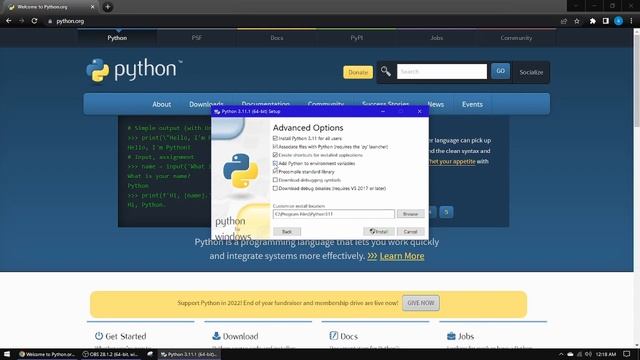Click Install in Python setup

(379, 231)
